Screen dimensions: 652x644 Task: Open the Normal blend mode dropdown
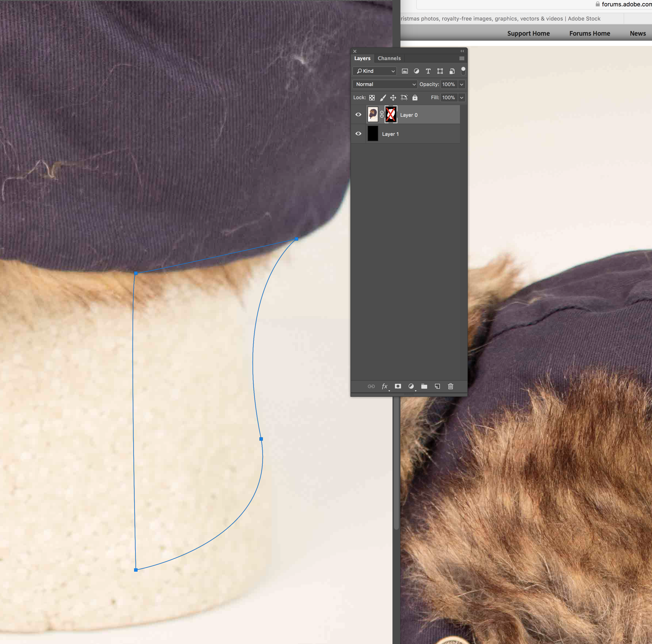385,84
